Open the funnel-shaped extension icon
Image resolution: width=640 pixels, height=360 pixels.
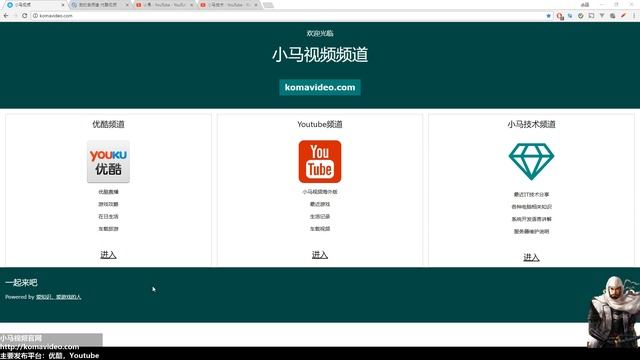(x=602, y=16)
